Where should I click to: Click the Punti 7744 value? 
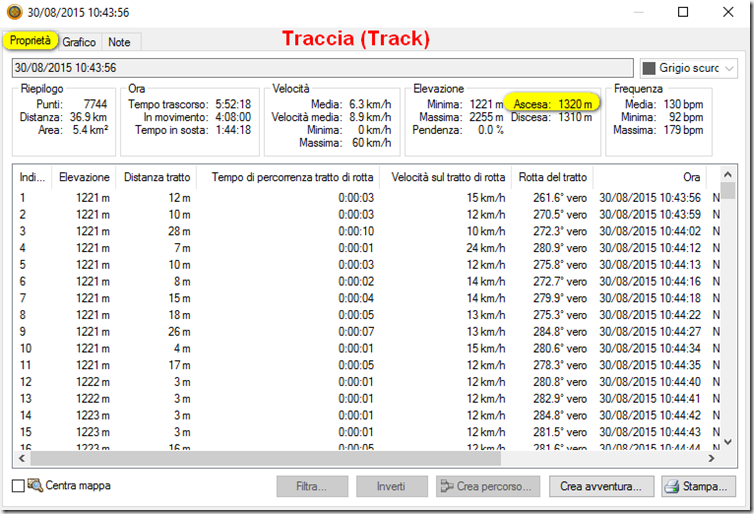(x=95, y=104)
